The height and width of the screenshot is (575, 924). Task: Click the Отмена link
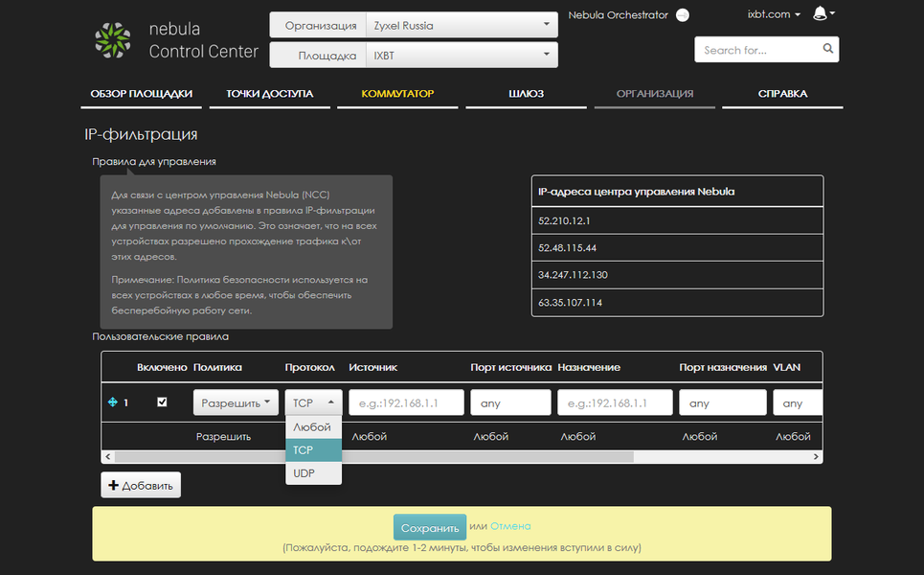tap(510, 526)
